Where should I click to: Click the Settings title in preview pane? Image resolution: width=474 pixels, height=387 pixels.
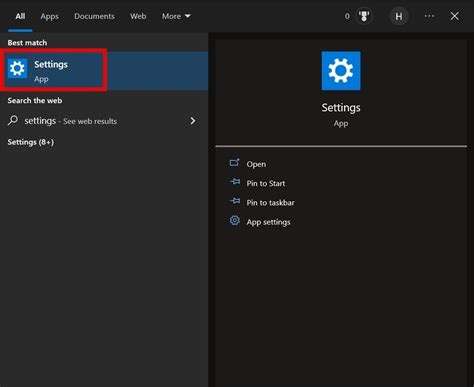point(341,108)
